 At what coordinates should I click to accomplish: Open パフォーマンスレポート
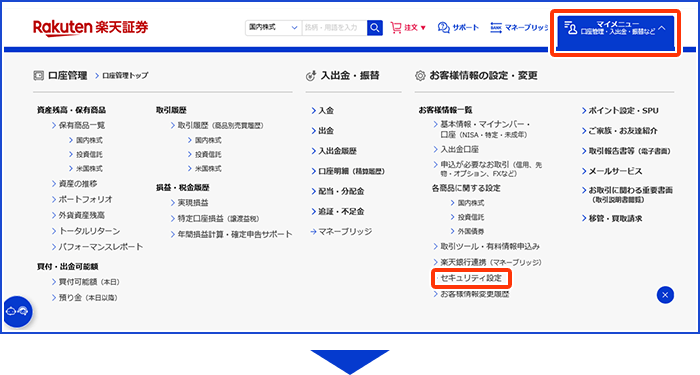pos(97,246)
